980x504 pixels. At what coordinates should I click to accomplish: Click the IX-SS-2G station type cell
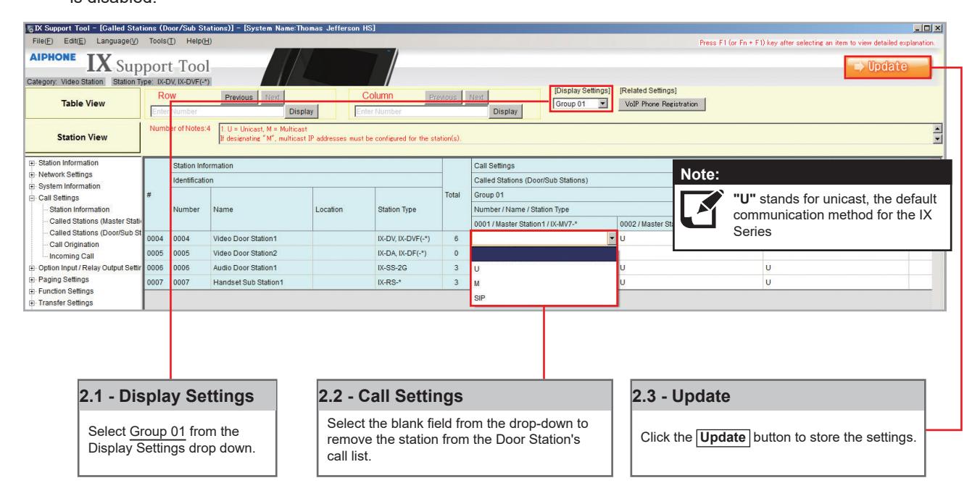click(x=408, y=269)
